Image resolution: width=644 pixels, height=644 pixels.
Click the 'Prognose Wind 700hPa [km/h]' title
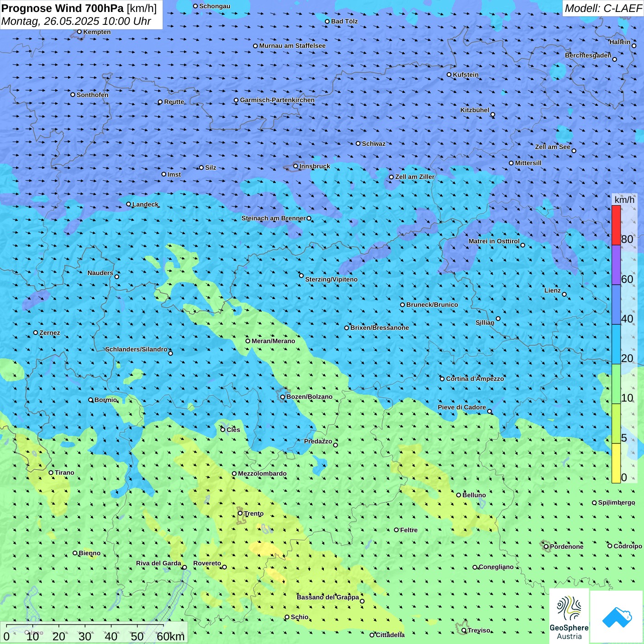click(79, 8)
